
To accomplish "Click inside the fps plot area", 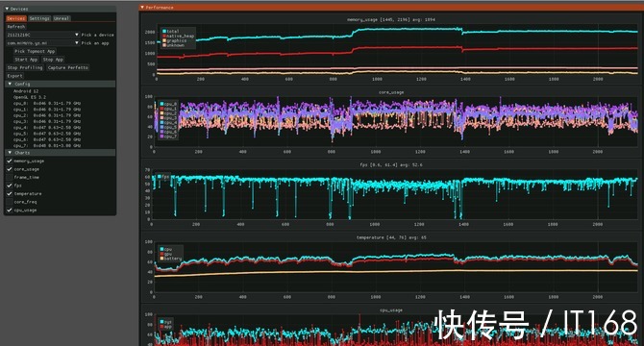I will click(394, 194).
